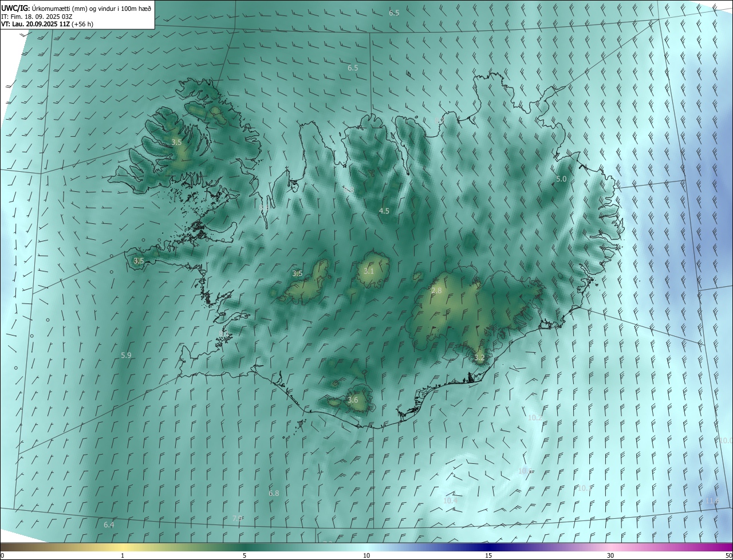The height and width of the screenshot is (560, 733).
Task: Click the 3.2 value on southern Vatnajökull
Action: click(x=479, y=357)
